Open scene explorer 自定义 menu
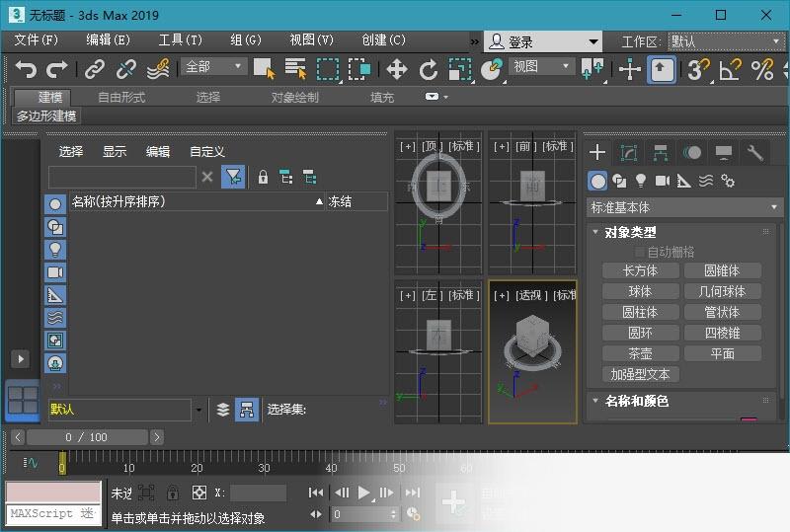 207,152
